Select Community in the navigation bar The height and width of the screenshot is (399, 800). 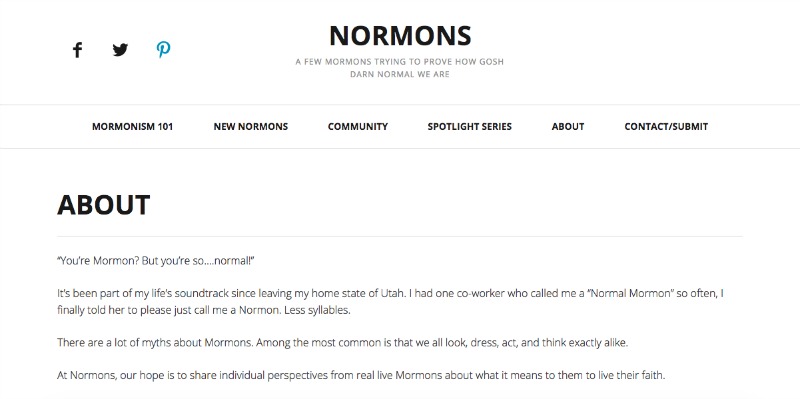click(x=358, y=127)
